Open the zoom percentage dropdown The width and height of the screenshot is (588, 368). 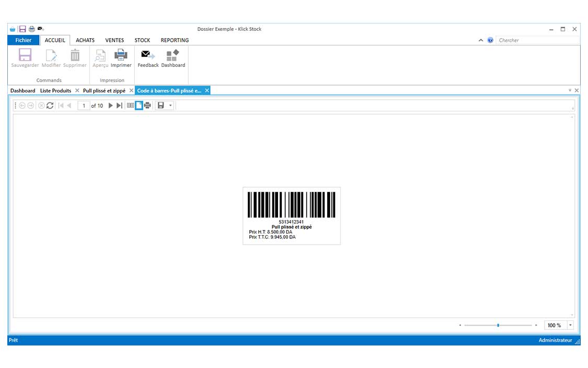(x=570, y=325)
